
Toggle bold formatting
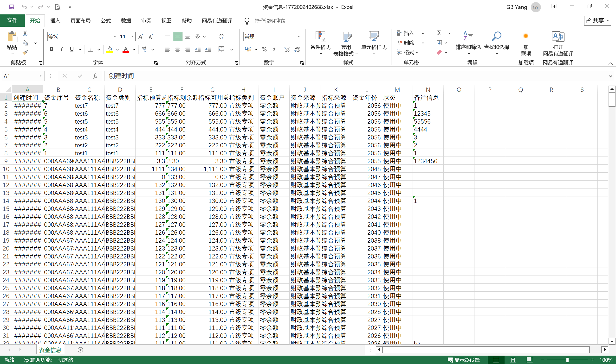click(x=52, y=49)
